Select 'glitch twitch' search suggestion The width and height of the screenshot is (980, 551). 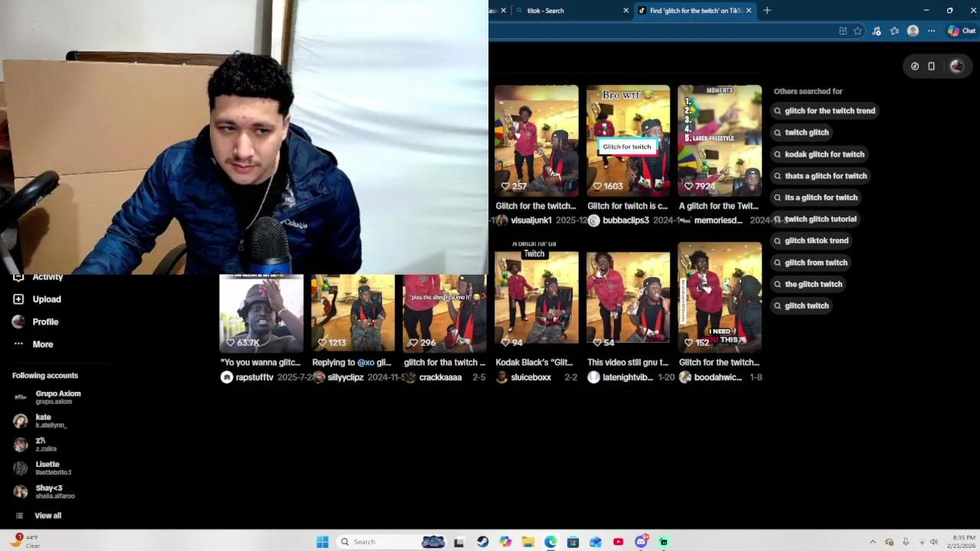tap(801, 305)
